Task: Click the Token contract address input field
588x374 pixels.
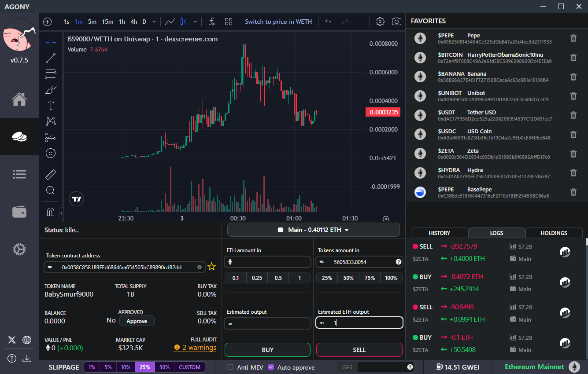Action: [x=125, y=267]
